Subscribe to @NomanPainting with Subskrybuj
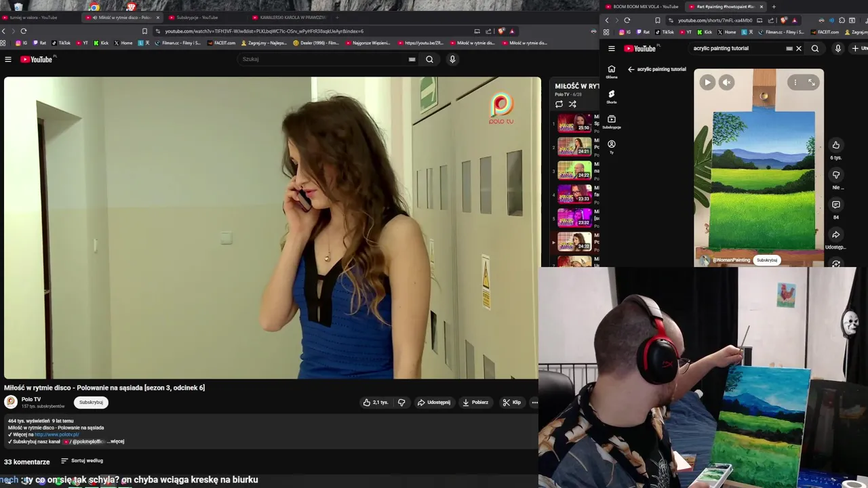This screenshot has width=868, height=488. [x=767, y=260]
